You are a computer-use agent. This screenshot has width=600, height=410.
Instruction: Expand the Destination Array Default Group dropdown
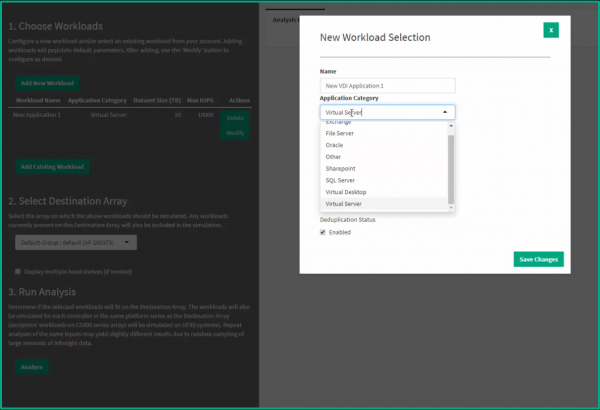tap(77, 242)
